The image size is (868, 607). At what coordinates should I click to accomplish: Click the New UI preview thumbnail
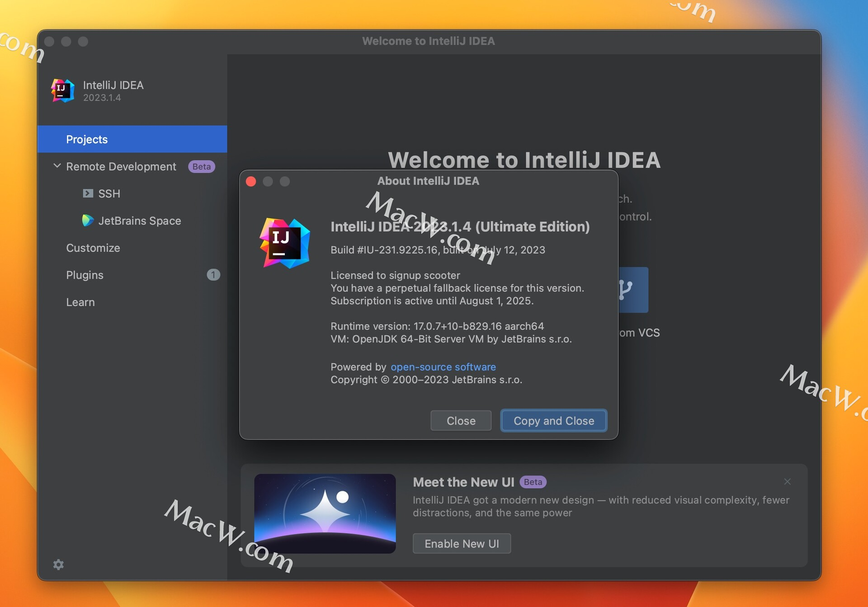(325, 513)
